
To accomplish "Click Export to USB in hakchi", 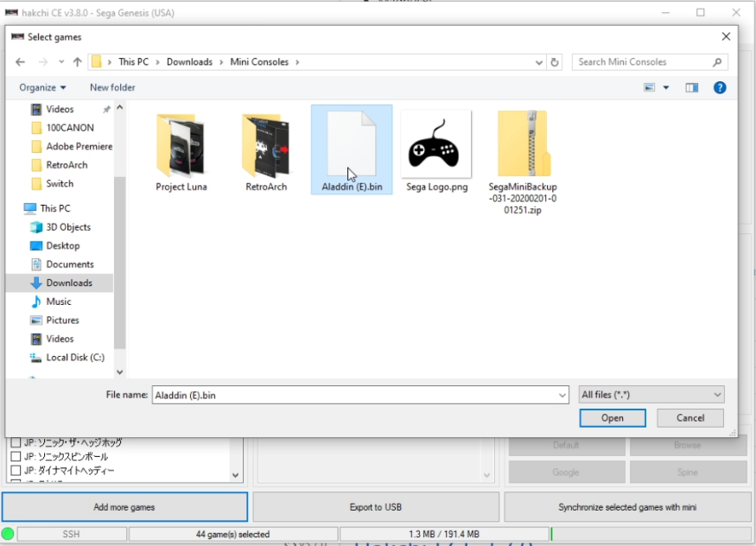I will (x=376, y=507).
